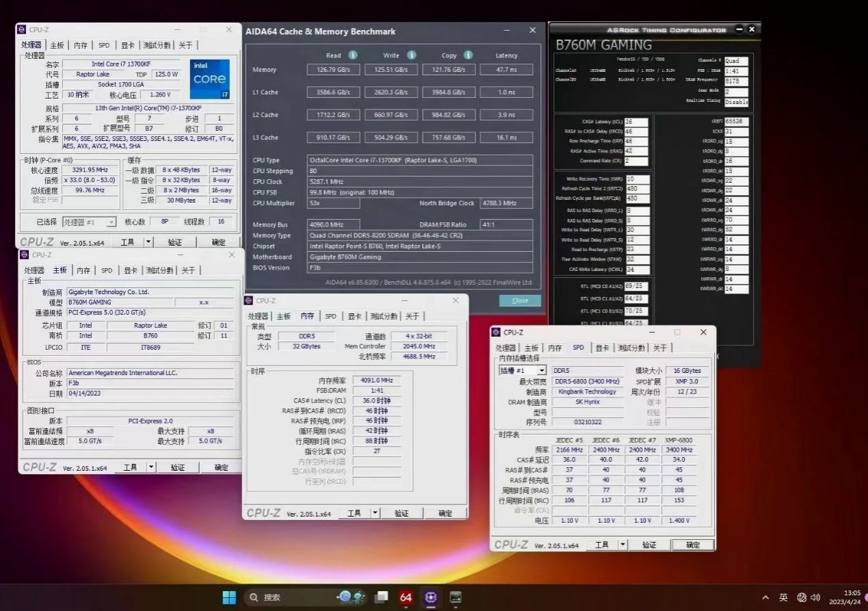Open the purple CPU-Z taskbar icon
The image size is (868, 611).
(x=431, y=597)
